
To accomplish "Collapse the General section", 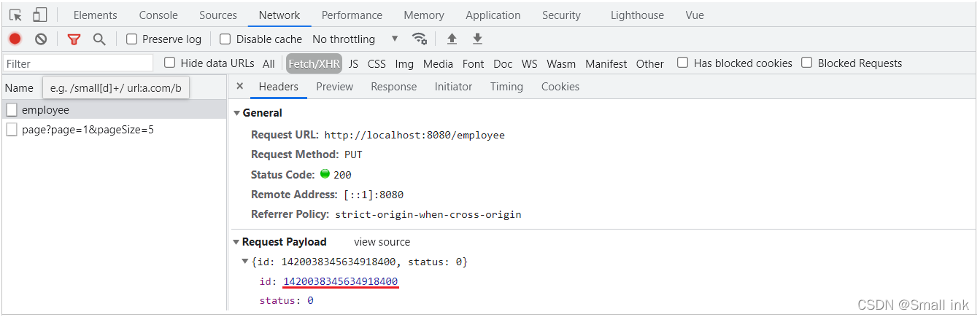I will pos(236,113).
